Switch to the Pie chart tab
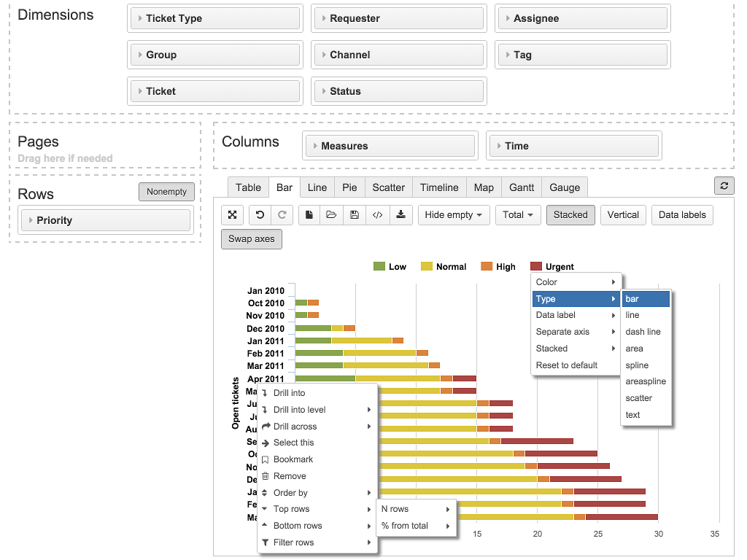This screenshot has width=747, height=560. [349, 187]
